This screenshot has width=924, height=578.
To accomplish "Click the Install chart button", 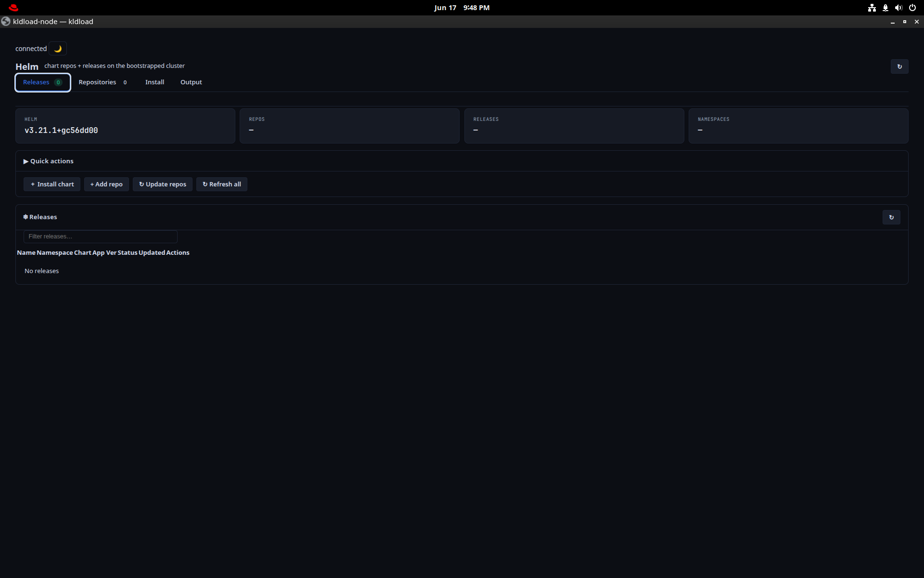I will pos(52,184).
